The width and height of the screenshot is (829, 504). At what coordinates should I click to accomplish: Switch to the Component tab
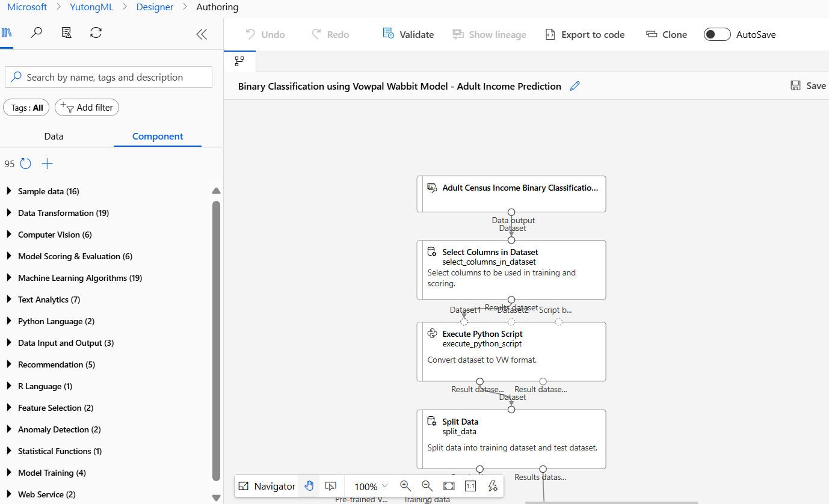pos(158,137)
